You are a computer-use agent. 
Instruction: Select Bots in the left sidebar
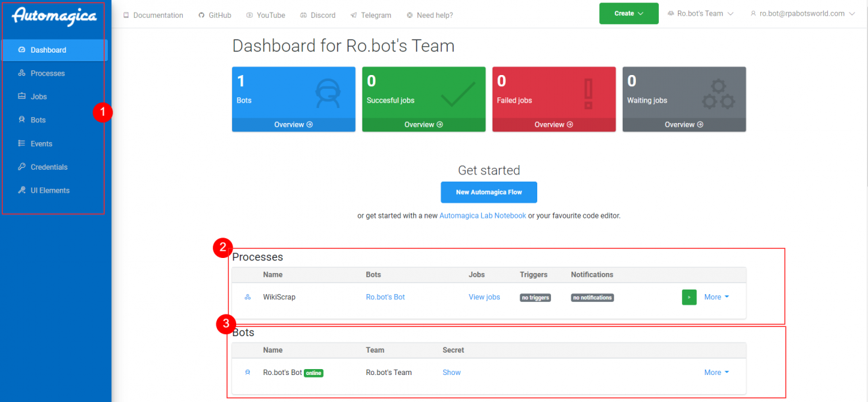(37, 120)
